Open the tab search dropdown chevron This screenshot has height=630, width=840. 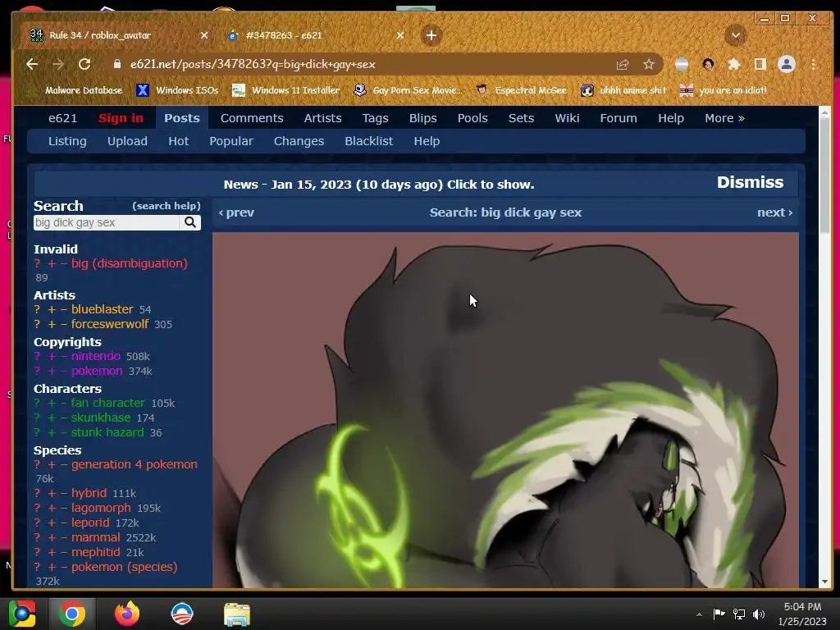pos(736,35)
